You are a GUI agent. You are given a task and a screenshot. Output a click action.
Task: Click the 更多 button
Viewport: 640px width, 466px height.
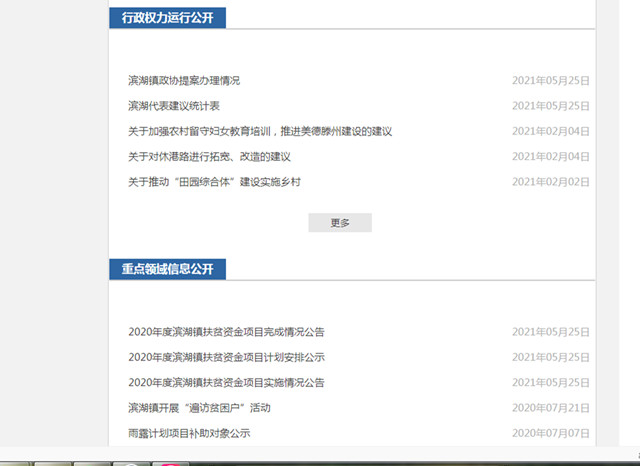pyautogui.click(x=340, y=223)
